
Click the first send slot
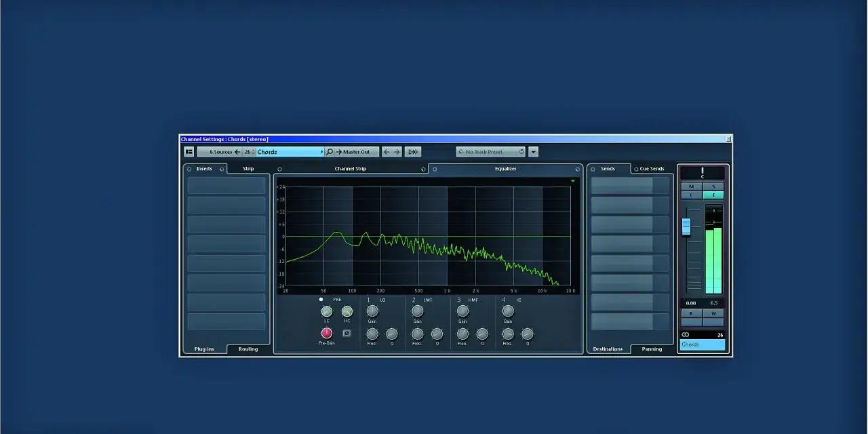pyautogui.click(x=630, y=185)
